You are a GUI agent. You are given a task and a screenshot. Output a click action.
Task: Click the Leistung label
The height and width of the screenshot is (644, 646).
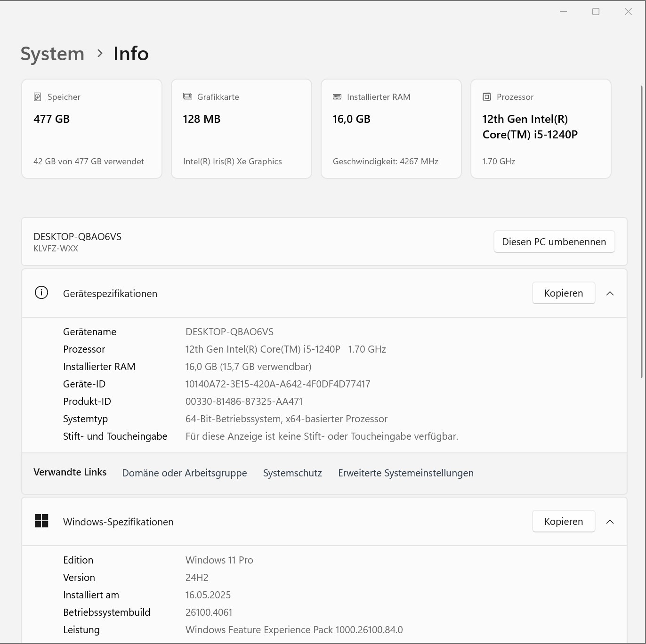(81, 630)
